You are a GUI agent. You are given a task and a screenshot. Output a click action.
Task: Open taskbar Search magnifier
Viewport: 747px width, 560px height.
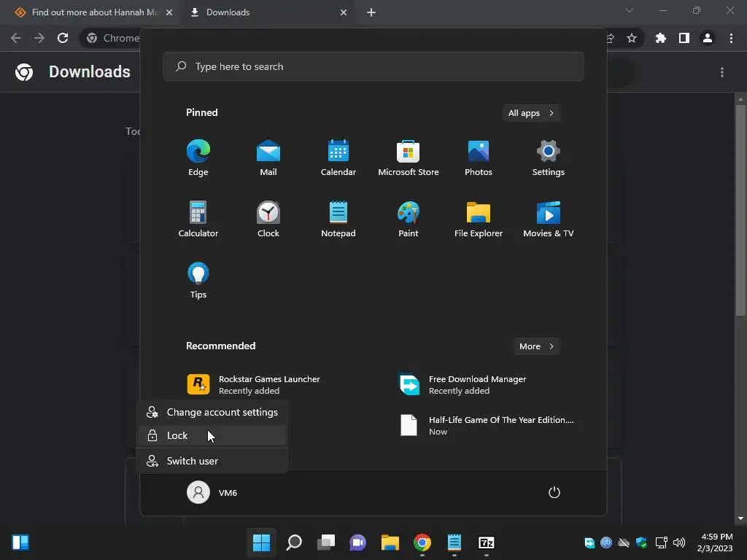(x=294, y=542)
